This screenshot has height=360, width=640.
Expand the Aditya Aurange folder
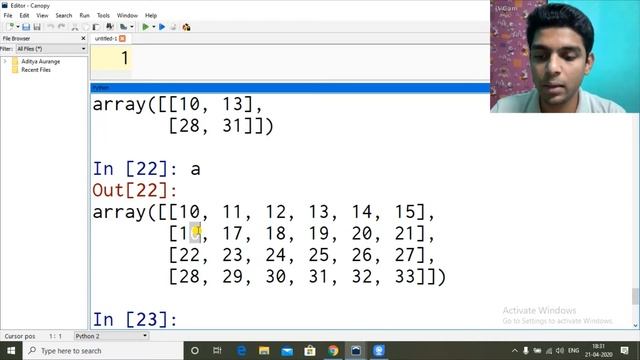click(x=5, y=61)
